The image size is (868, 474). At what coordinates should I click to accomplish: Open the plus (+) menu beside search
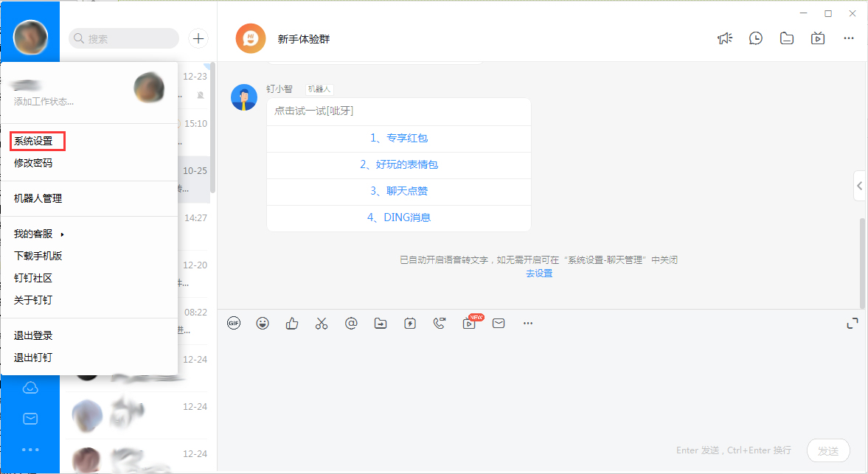tap(198, 38)
